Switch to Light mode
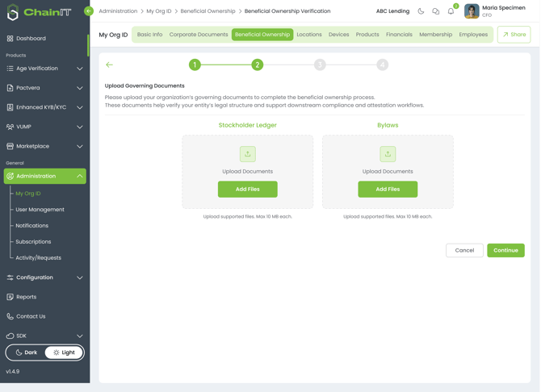Viewport: 541px width, 392px height. [64, 352]
